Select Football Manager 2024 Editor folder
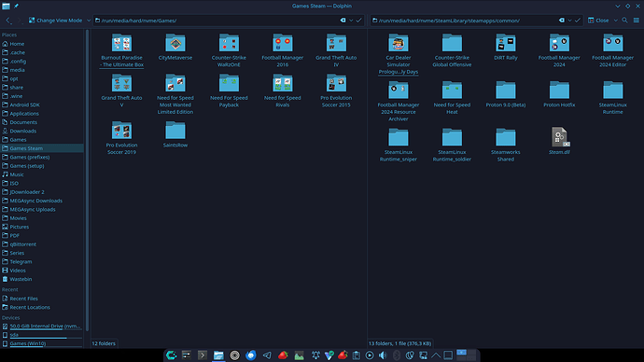Viewport: 644px width, 362px height. click(x=613, y=50)
